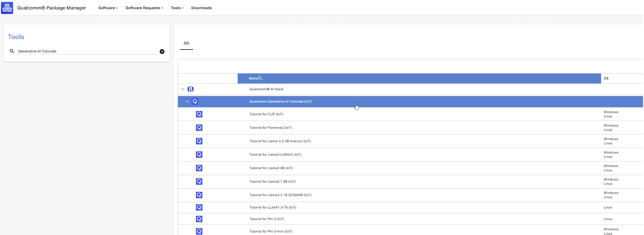
Task: Clear the Generative AI Tutorials search text
Action: (x=162, y=51)
